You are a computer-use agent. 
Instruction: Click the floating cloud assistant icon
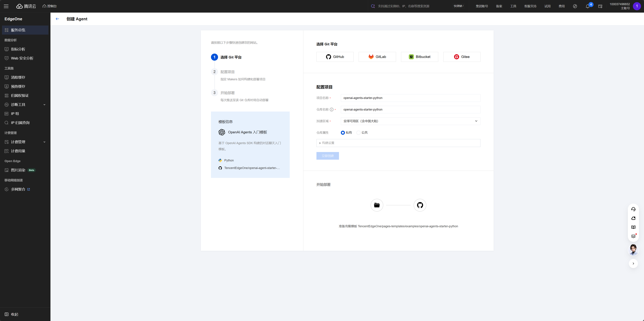tap(633, 218)
